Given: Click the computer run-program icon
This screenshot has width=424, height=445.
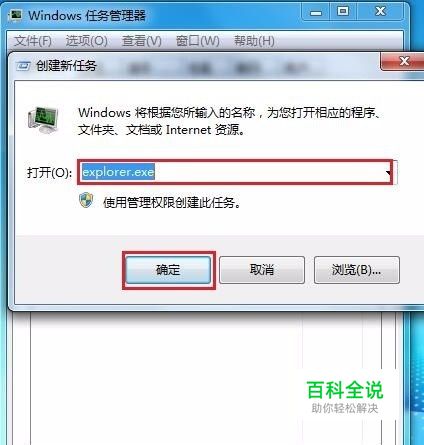Looking at the screenshot, I should (x=43, y=120).
